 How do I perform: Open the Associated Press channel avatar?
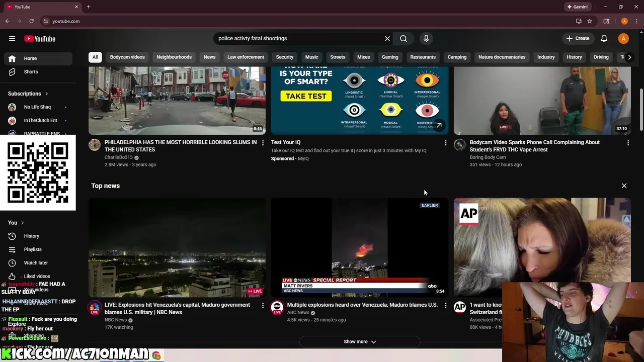[x=460, y=308]
